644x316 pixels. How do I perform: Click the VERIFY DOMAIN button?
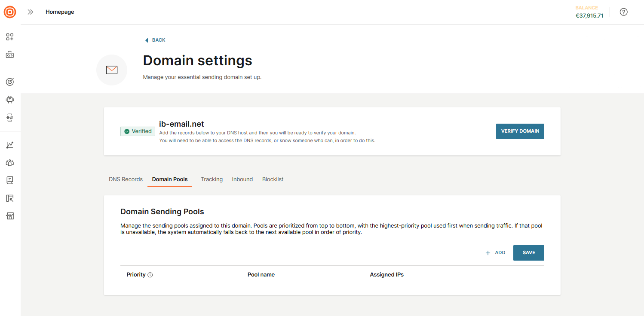(520, 131)
